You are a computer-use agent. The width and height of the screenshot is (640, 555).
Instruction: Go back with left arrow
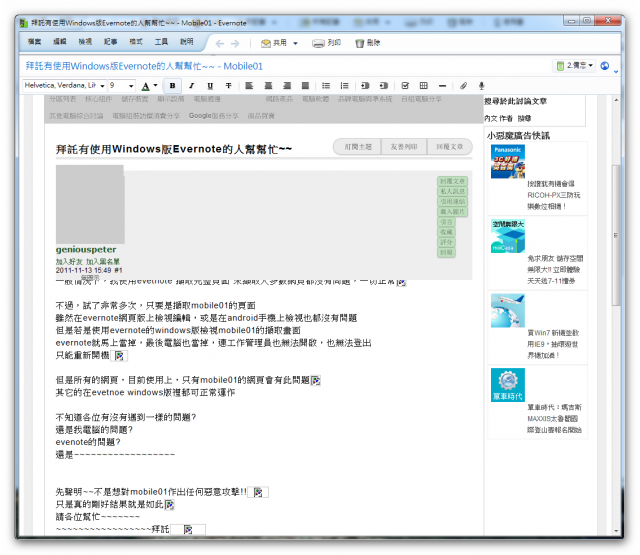click(x=220, y=43)
